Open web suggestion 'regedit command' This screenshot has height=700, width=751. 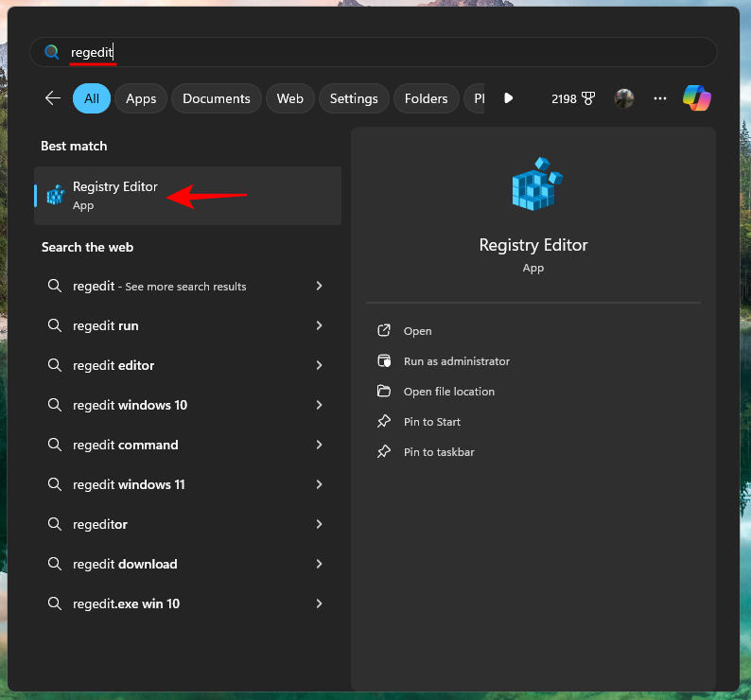click(187, 446)
